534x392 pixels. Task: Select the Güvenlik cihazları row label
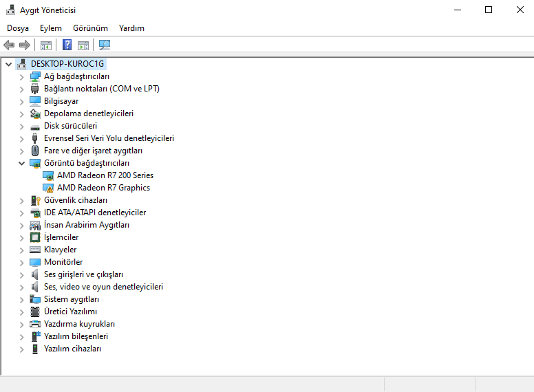(x=76, y=200)
